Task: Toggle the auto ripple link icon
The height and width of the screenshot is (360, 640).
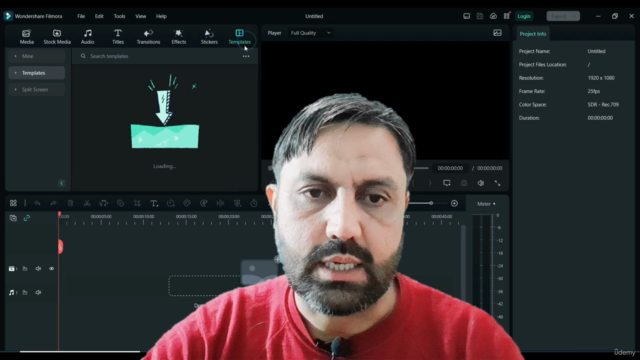Action: 27,218
